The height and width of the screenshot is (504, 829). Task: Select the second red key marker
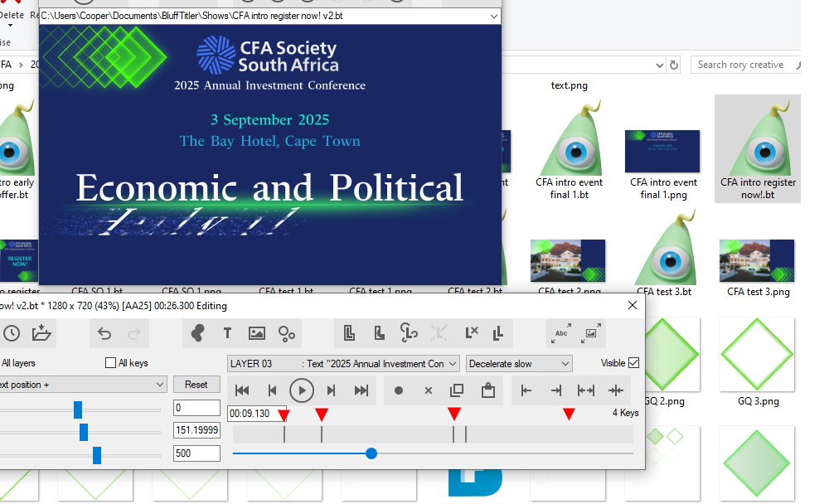pos(322,414)
